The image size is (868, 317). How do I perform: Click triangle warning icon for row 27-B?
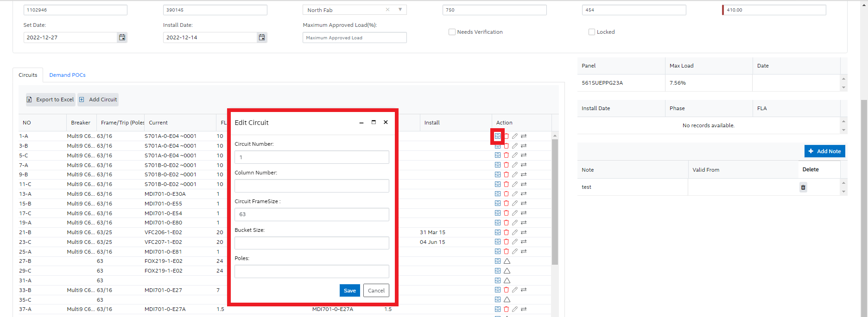[x=507, y=261]
